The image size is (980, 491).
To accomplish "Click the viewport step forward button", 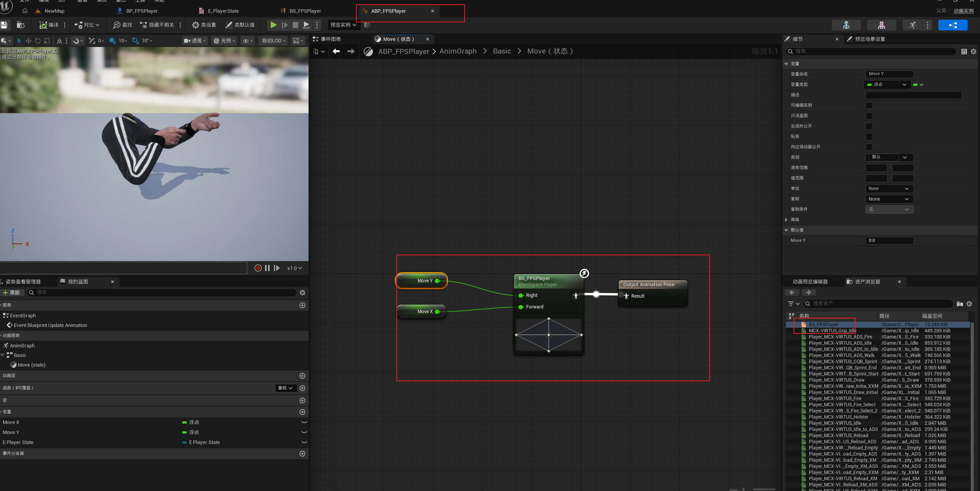I will coord(277,268).
